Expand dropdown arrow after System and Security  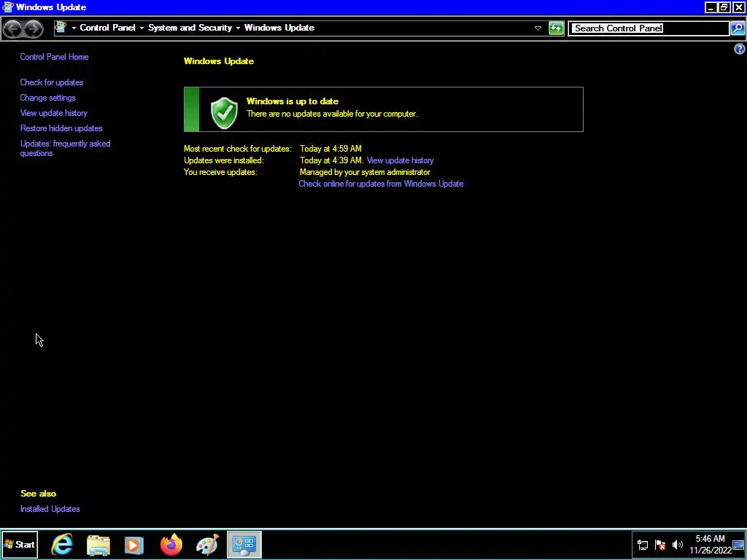[x=238, y=28]
